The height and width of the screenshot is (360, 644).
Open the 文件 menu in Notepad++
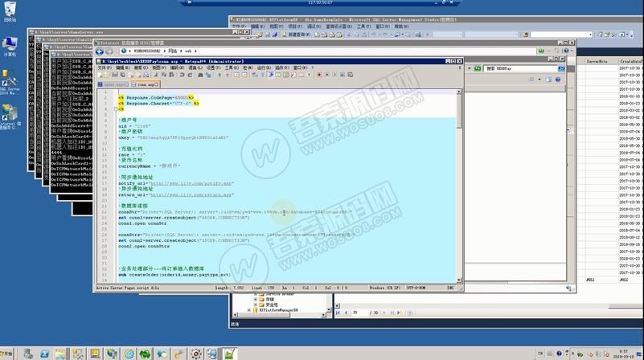104,67
